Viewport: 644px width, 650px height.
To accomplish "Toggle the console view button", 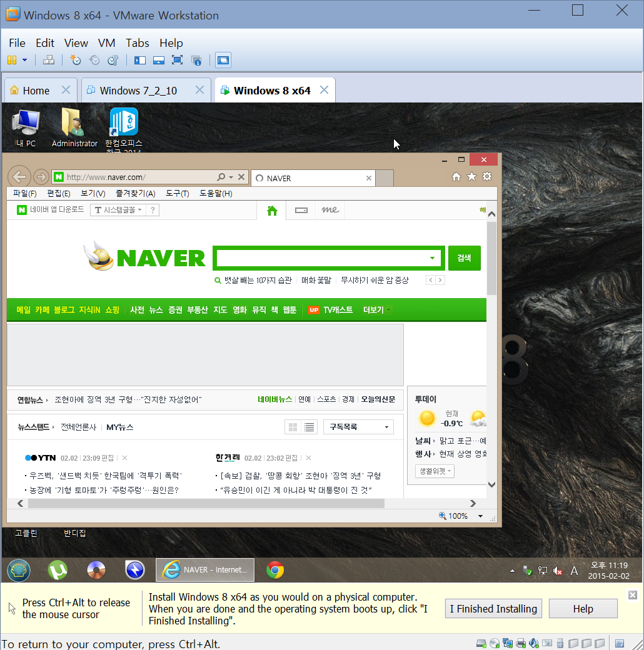I will click(x=223, y=60).
